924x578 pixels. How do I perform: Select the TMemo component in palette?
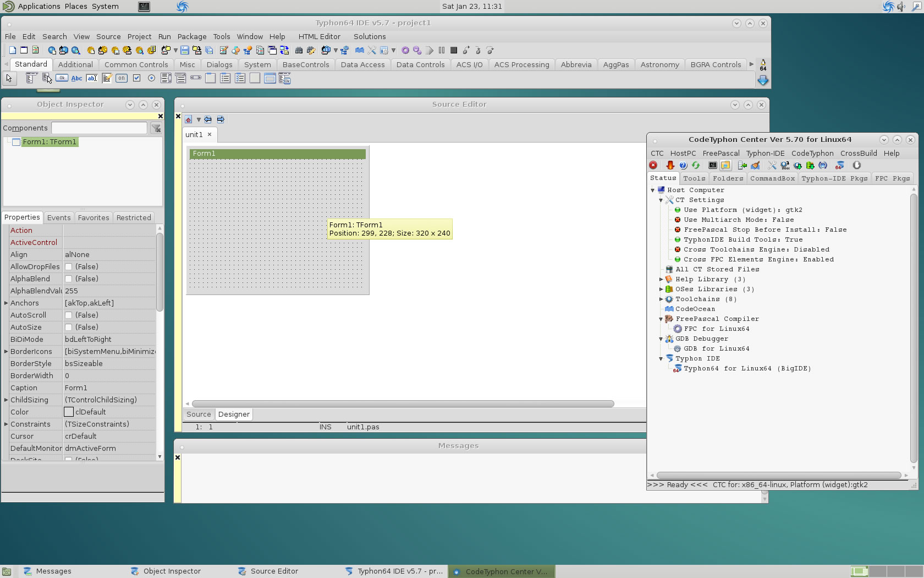[x=107, y=78]
